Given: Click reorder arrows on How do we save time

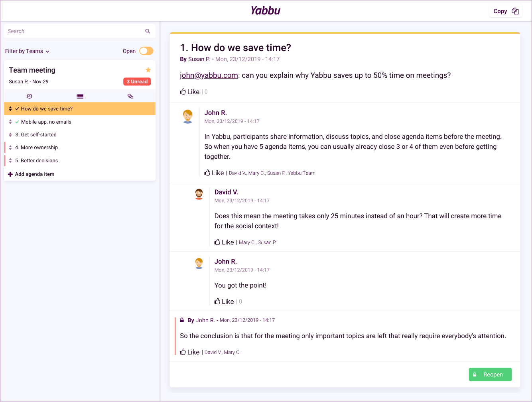Looking at the screenshot, I should pos(10,109).
